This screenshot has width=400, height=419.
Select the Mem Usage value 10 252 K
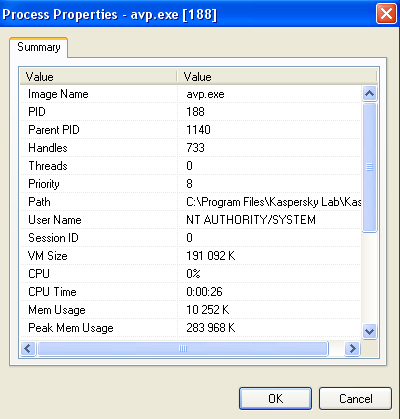point(208,310)
